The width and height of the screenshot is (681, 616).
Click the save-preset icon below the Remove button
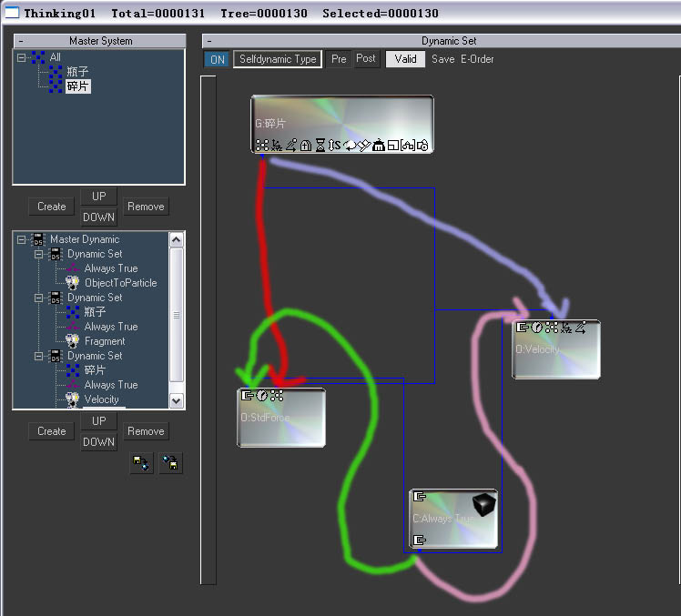click(x=141, y=463)
